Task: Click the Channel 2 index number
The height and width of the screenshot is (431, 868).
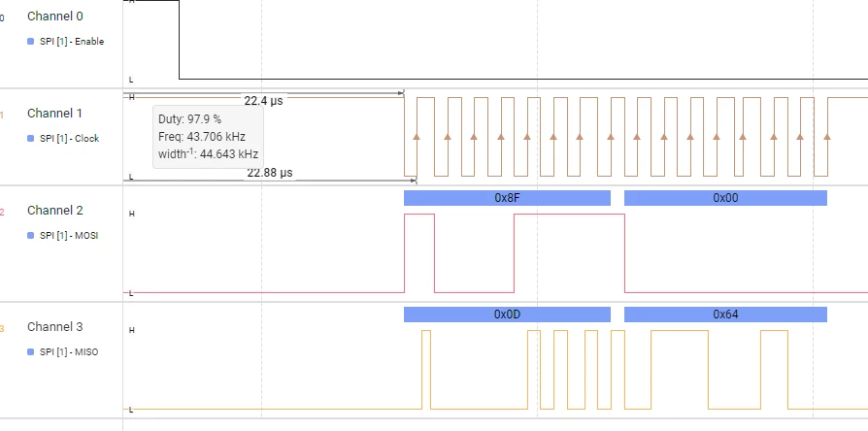Action: [2, 212]
